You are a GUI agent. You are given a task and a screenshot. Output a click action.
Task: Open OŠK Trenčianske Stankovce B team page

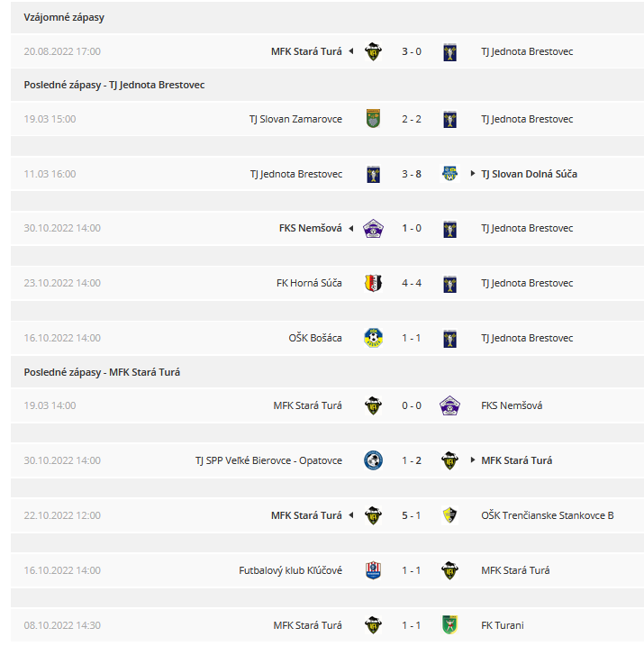(548, 515)
